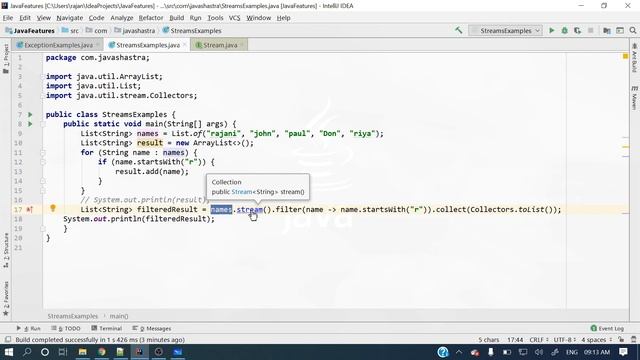The image size is (640, 360).
Task: Click the gutter marker icon at line 17
Action: pos(29,209)
